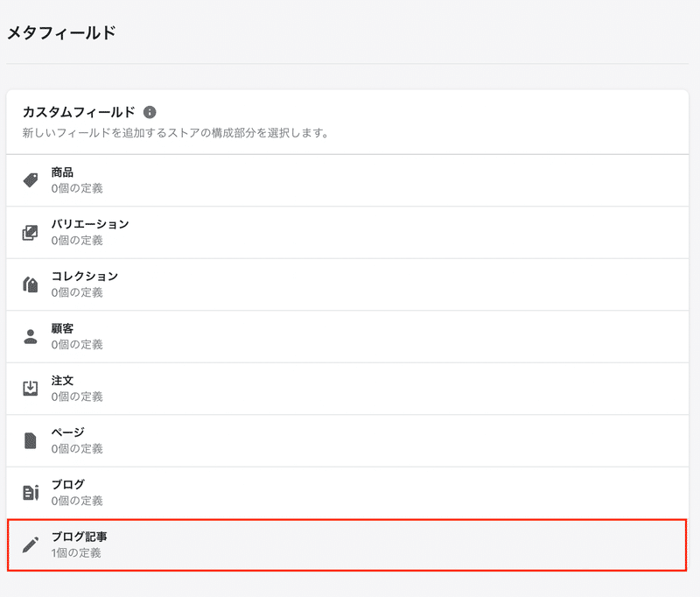Click the メタフィールド page heading
This screenshot has width=700, height=597.
pos(61,33)
